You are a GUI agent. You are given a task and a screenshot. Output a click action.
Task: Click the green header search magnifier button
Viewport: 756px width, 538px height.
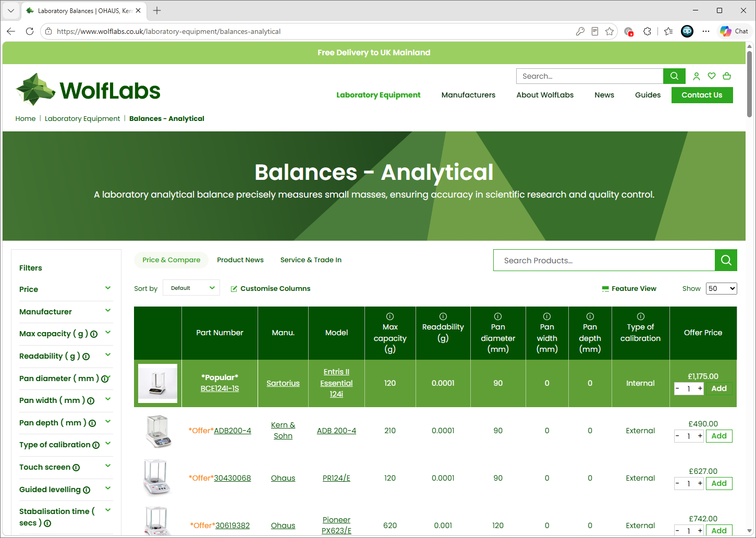click(x=674, y=76)
